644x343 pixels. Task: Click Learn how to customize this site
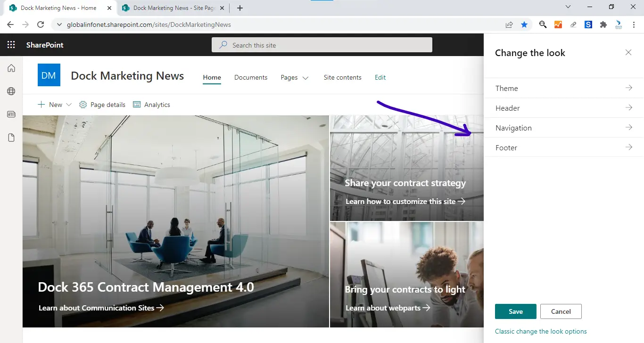(x=405, y=201)
